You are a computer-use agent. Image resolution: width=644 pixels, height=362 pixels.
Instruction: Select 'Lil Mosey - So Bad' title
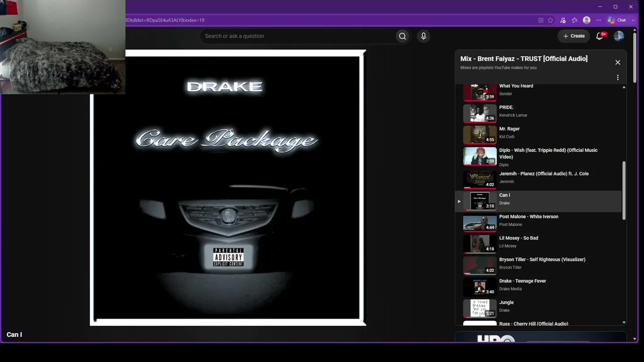pos(519,238)
